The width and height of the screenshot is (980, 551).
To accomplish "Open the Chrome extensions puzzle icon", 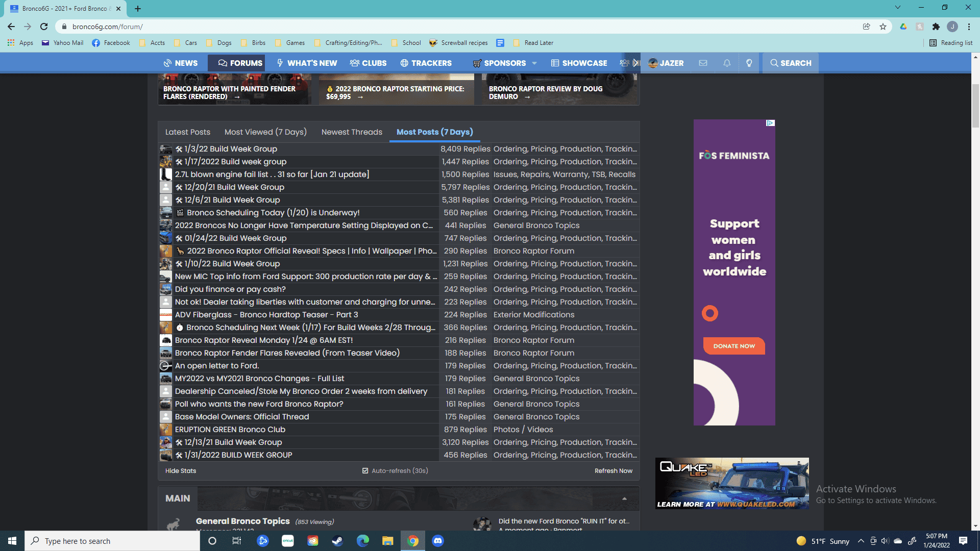I will coord(936,27).
